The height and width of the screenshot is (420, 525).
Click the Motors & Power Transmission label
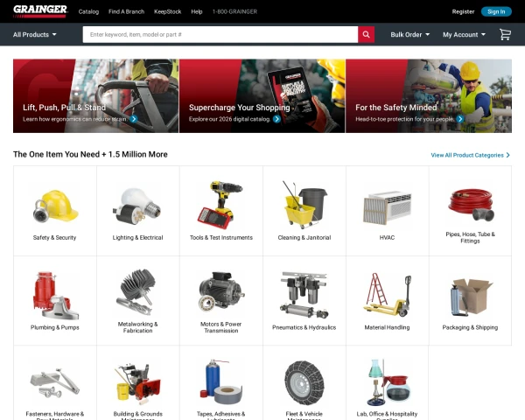[221, 327]
